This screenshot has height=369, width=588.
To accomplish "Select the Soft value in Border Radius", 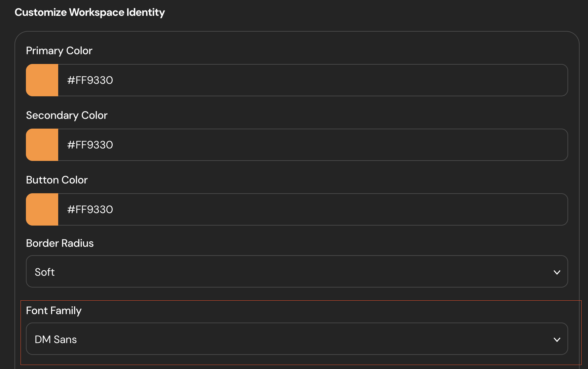I will [x=45, y=272].
